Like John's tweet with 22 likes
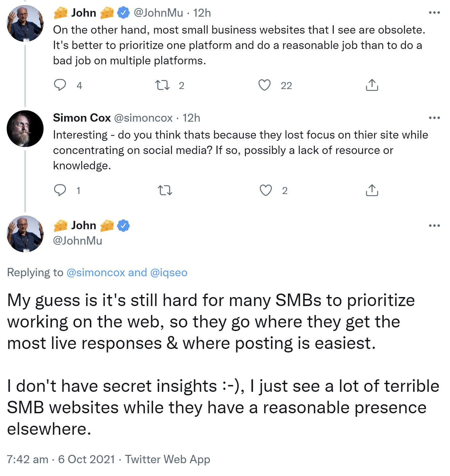 [264, 85]
